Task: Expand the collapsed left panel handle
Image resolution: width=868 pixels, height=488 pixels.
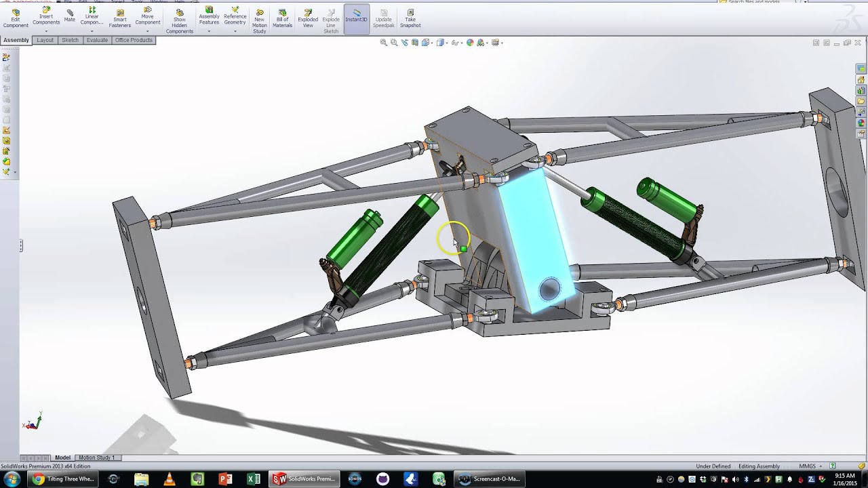Action: click(x=21, y=246)
